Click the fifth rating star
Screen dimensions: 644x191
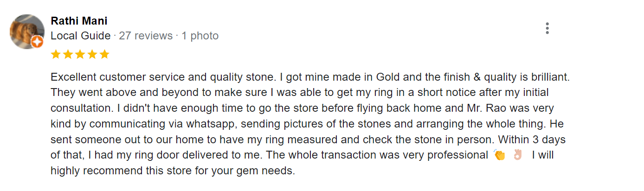coord(104,54)
